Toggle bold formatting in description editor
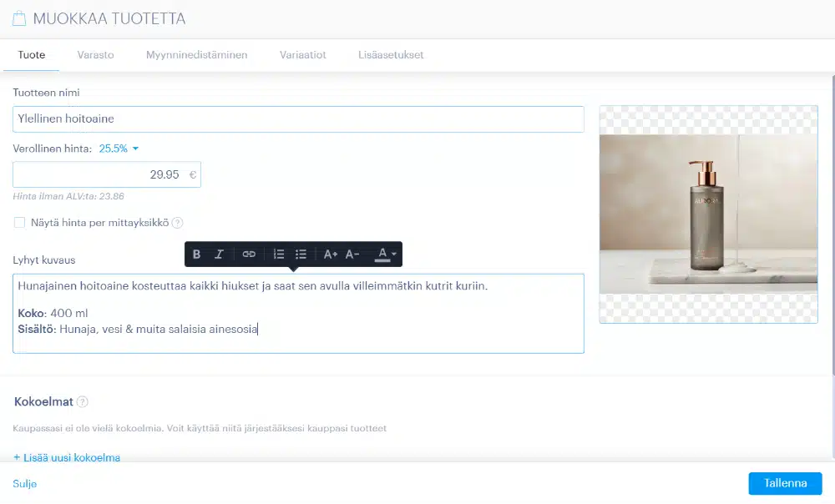The width and height of the screenshot is (835, 504). point(197,255)
